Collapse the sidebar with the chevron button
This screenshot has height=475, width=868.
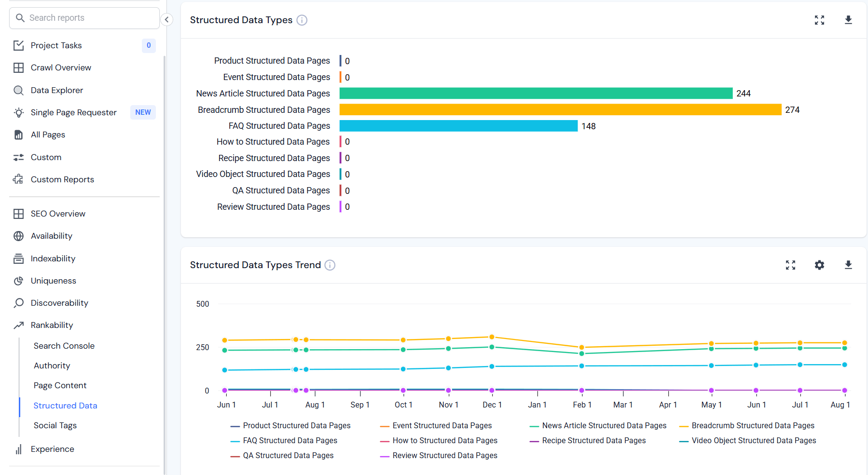[x=166, y=19]
